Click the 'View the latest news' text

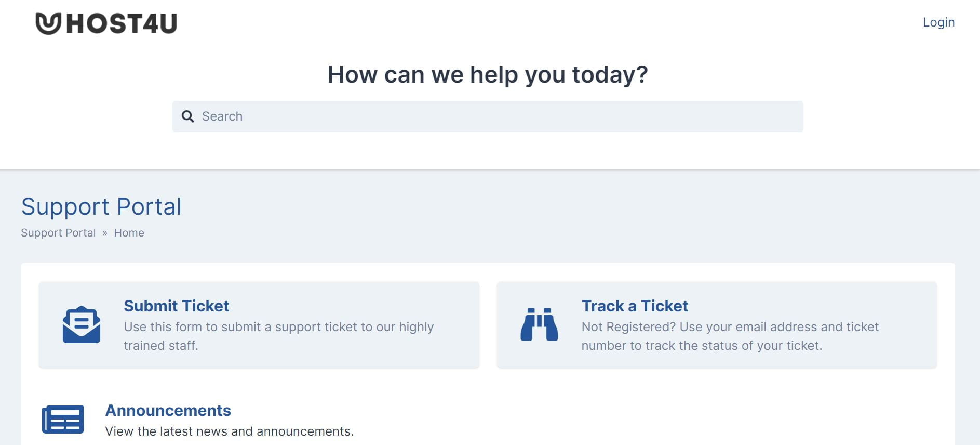coord(229,431)
